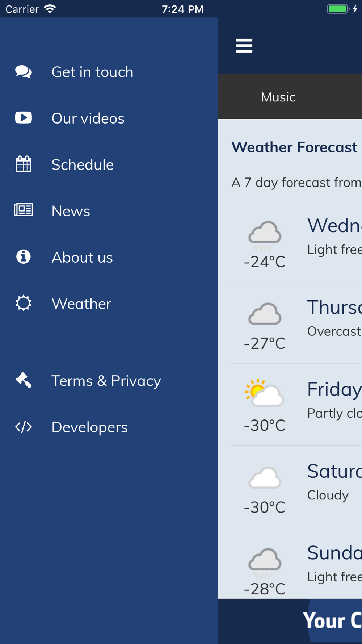
Task: Tap the Thursday overcast cloud icon
Action: click(x=265, y=314)
